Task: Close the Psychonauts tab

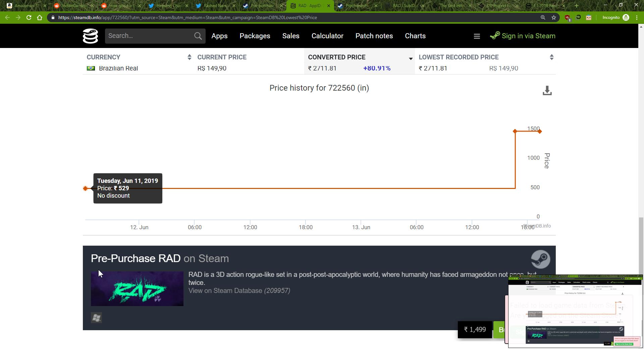Action: click(376, 6)
